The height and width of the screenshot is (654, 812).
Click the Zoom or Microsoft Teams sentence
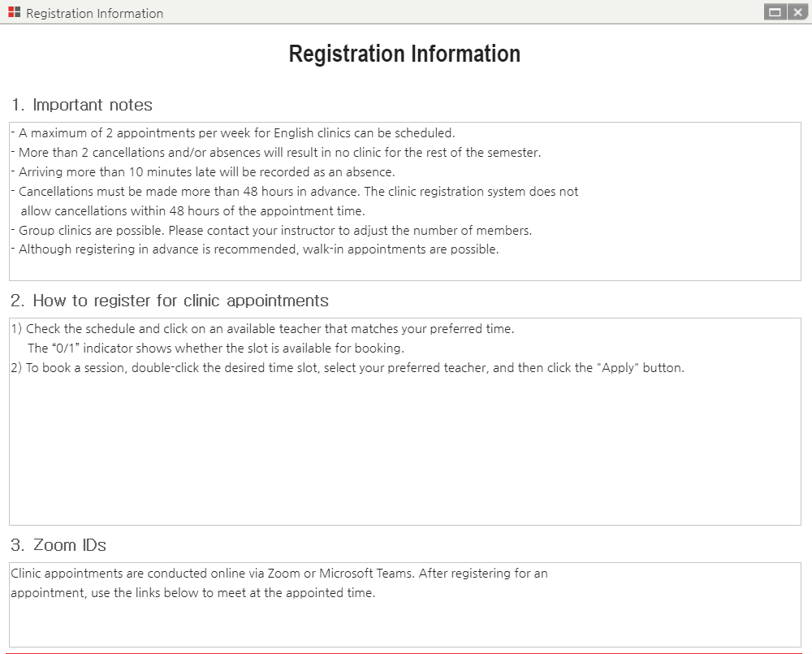279,583
